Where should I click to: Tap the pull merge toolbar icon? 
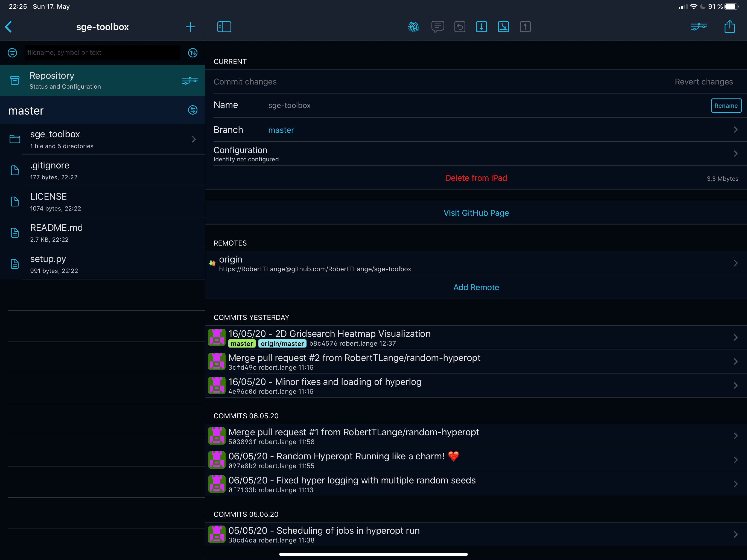tap(504, 27)
